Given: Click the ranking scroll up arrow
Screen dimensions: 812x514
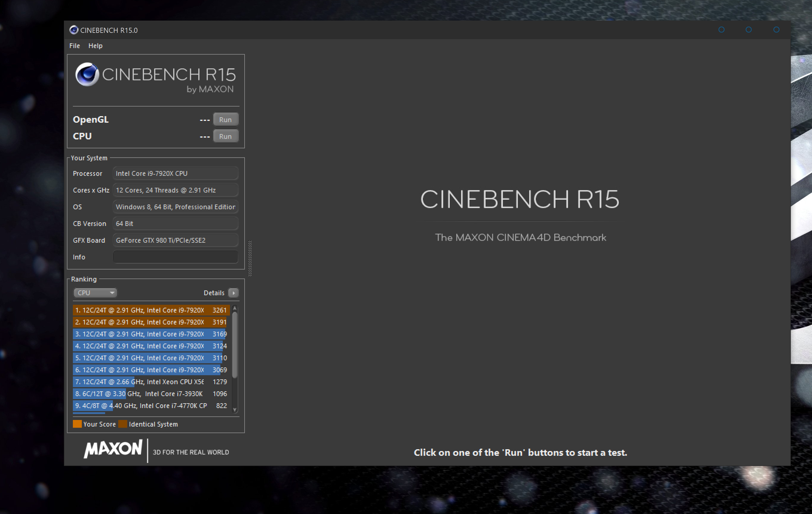Looking at the screenshot, I should point(235,308).
